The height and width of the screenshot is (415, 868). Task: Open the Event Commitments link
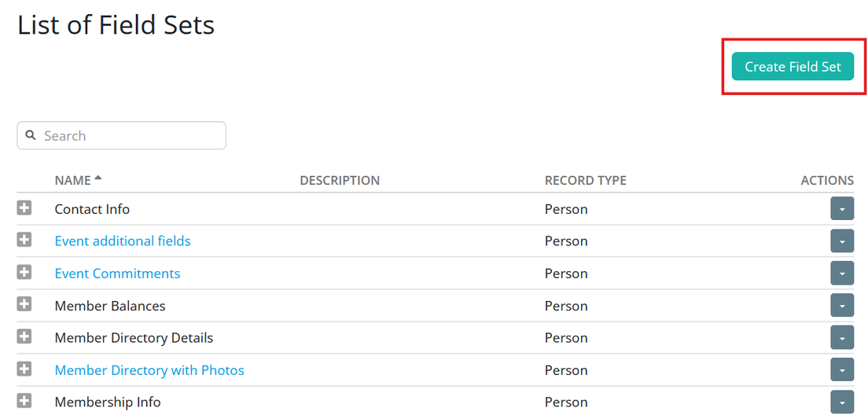pos(117,274)
